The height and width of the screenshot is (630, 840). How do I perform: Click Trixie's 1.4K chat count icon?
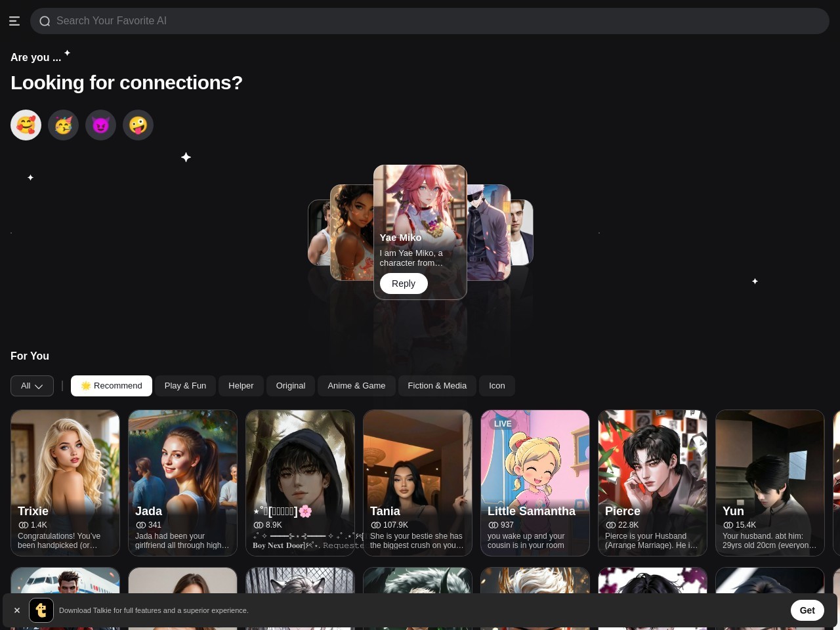[x=24, y=525]
